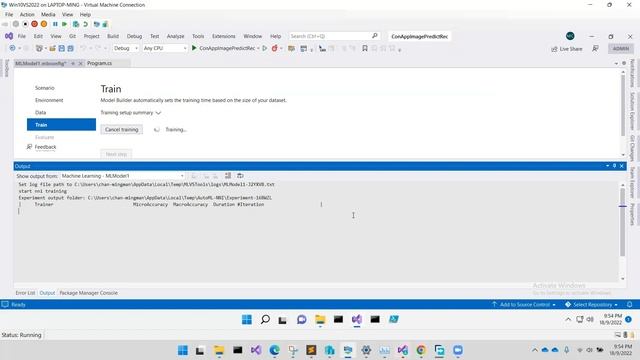Viewport: 640px width, 360px height.
Task: Click the ADMIN badge button
Action: pos(621,49)
